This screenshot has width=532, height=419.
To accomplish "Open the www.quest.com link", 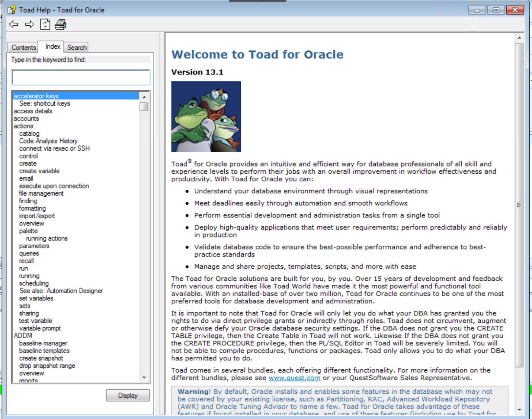I will coord(294,378).
